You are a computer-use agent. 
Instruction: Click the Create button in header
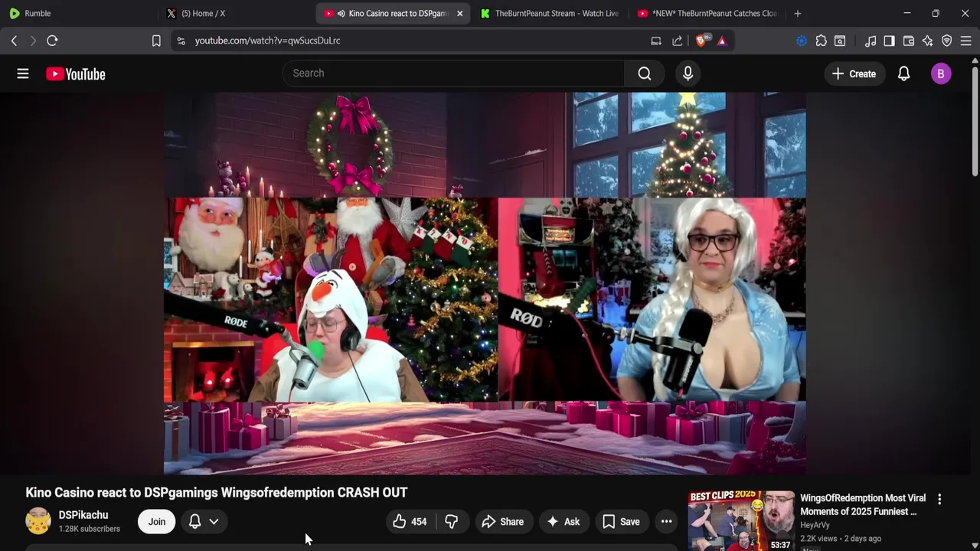tap(854, 73)
